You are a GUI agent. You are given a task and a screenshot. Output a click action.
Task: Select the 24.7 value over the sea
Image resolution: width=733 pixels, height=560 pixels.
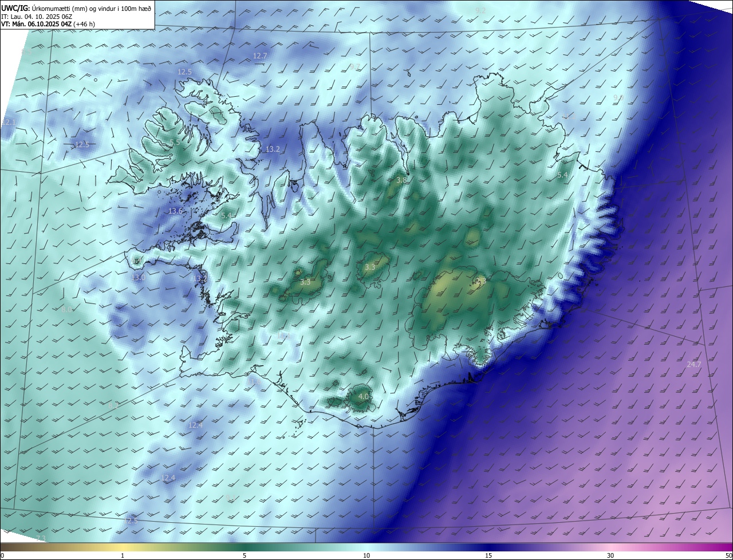point(694,364)
